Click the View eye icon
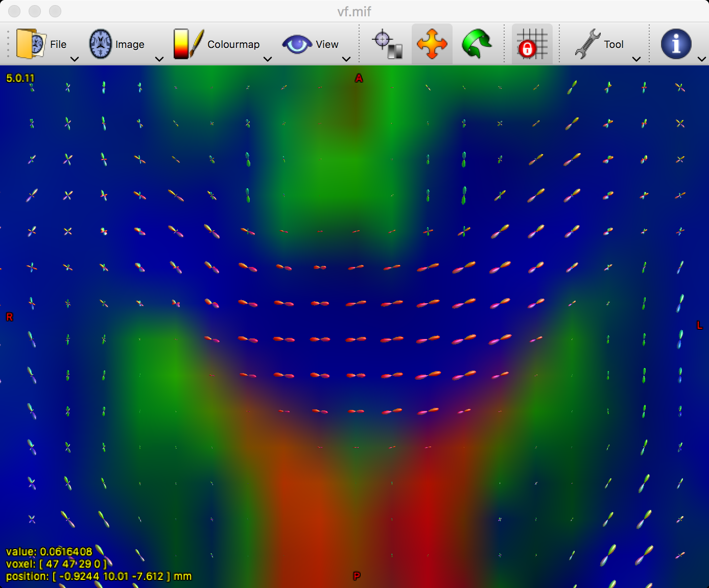Image resolution: width=709 pixels, height=588 pixels. point(297,44)
